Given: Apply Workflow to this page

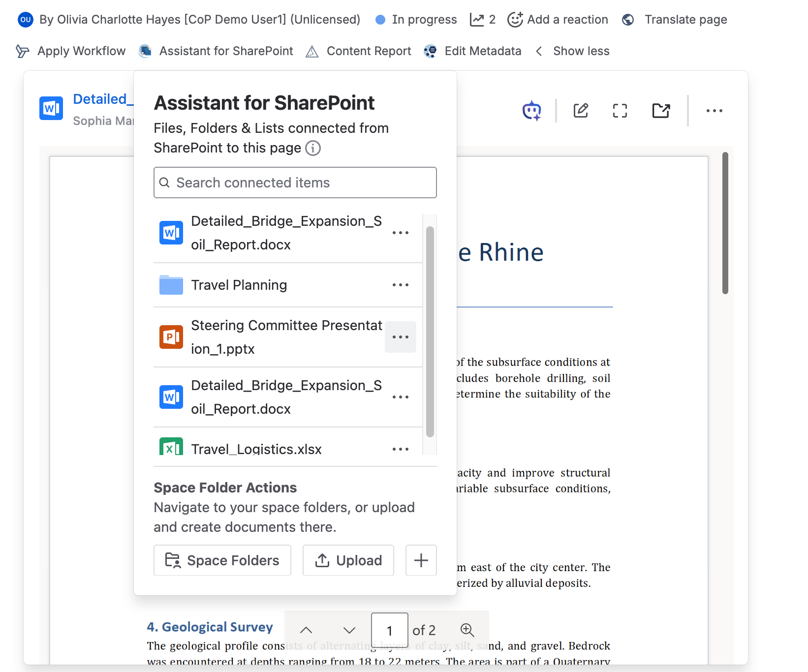Looking at the screenshot, I should pyautogui.click(x=71, y=51).
